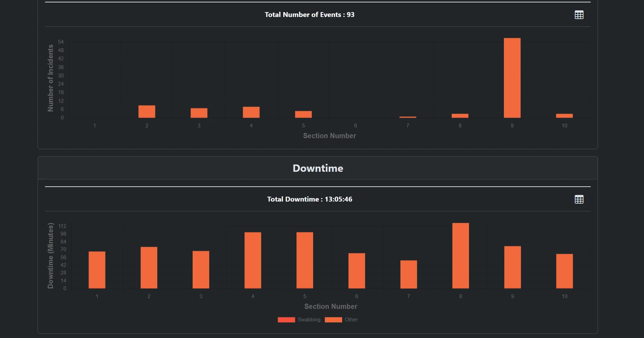
Task: Select the section 9 downtime bar
Action: coord(512,267)
